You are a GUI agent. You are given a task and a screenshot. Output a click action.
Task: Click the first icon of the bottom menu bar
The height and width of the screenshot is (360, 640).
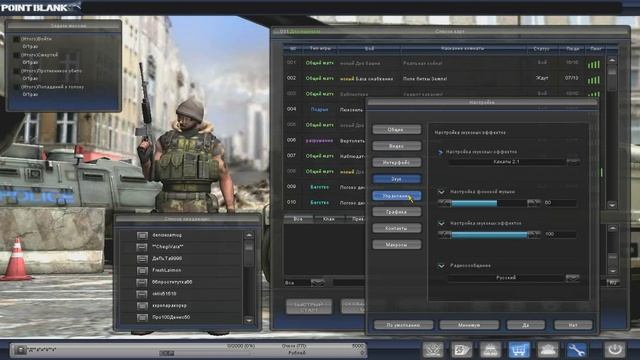tap(433, 350)
